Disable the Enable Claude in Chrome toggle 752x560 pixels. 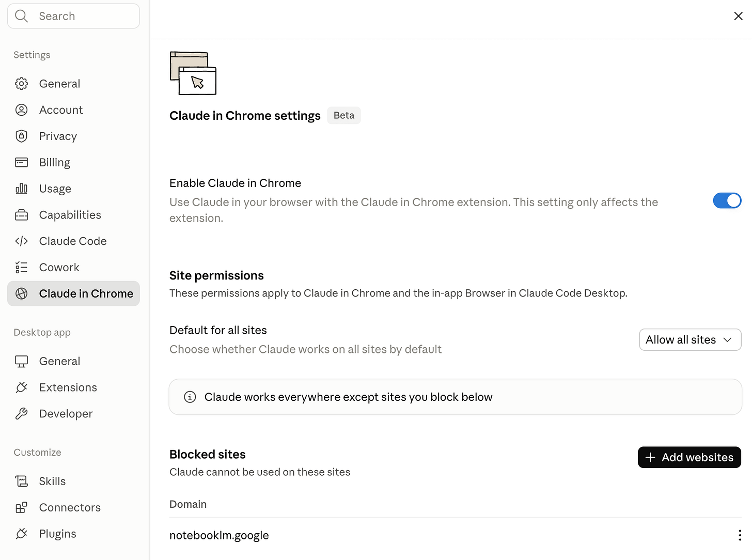click(727, 200)
